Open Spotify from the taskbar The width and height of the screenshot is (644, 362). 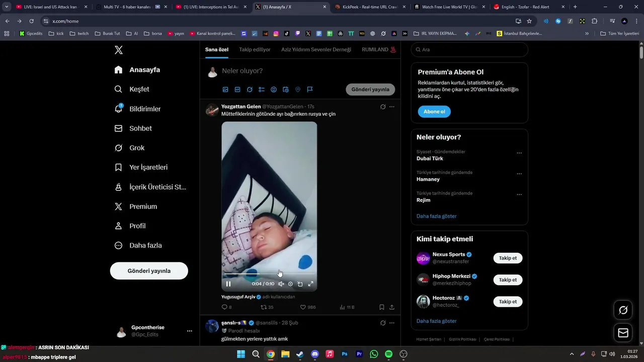(388, 354)
